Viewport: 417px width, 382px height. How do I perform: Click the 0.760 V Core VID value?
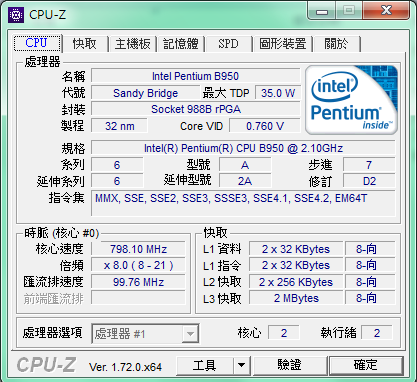pos(265,126)
